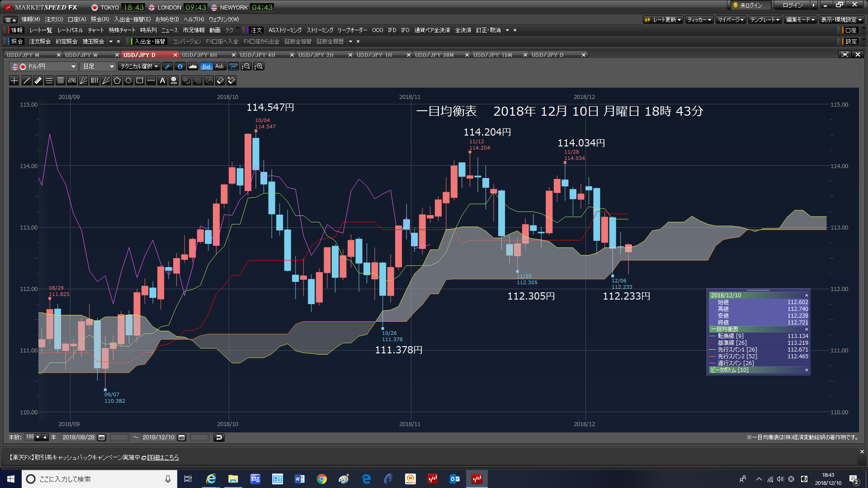868x488 pixels.
Task: Toggle Ask price display
Action: (220, 66)
